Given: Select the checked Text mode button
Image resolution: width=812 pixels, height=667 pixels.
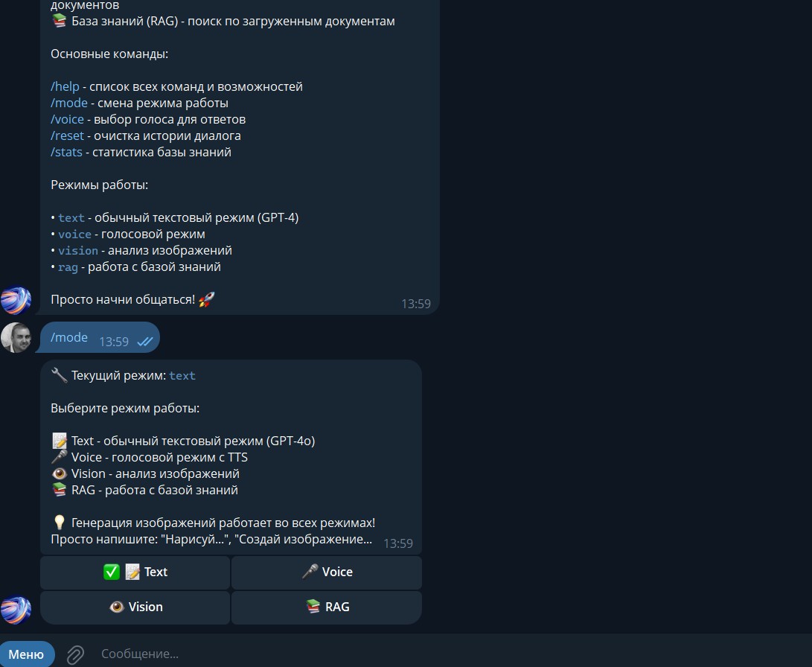Looking at the screenshot, I should point(135,572).
